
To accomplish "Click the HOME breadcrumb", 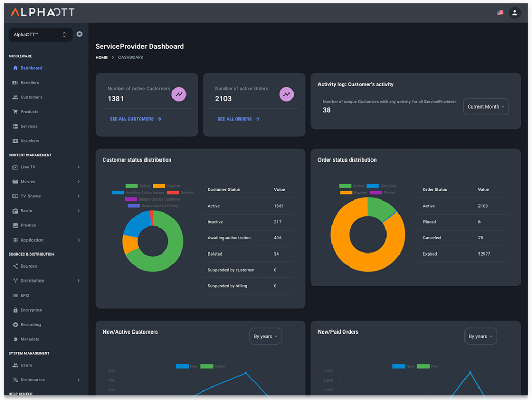I will (101, 57).
